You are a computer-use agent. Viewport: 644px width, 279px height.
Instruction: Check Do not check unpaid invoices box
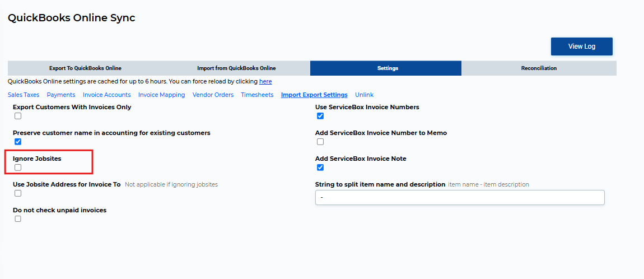(18, 219)
